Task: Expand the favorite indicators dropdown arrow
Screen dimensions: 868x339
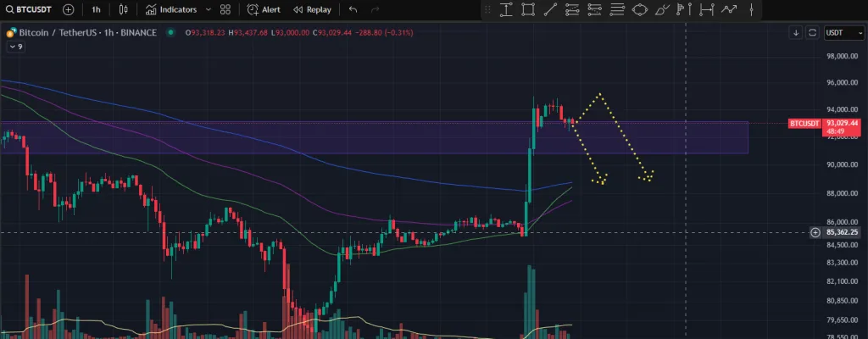Action: click(x=208, y=9)
